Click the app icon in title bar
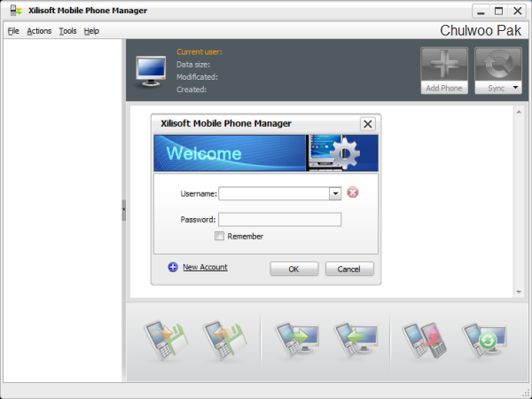The width and height of the screenshot is (532, 399). [16, 11]
